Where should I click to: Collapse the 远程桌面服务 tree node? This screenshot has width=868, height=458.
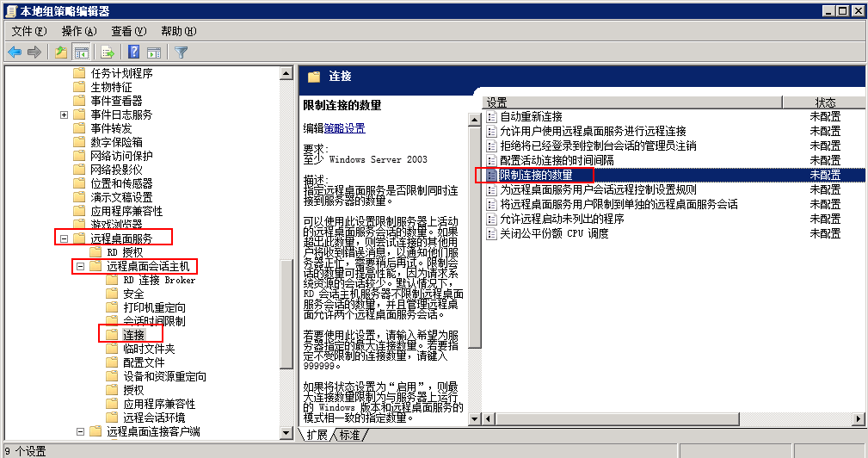click(x=65, y=238)
